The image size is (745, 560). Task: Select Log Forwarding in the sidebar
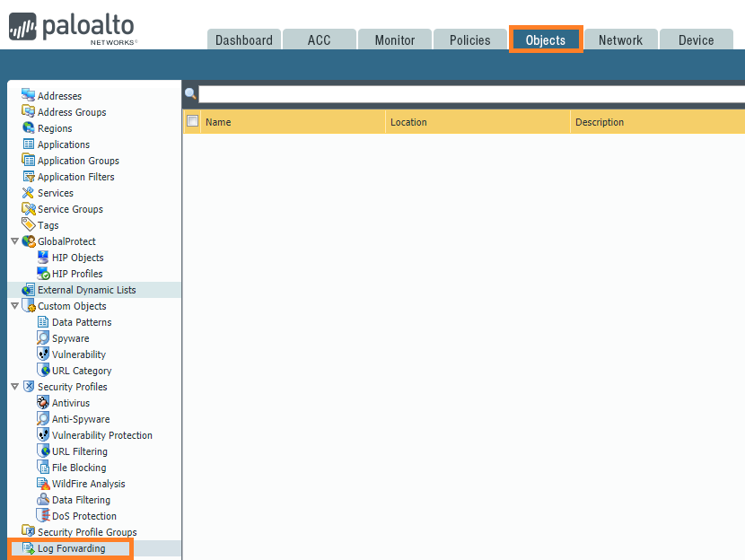click(71, 548)
